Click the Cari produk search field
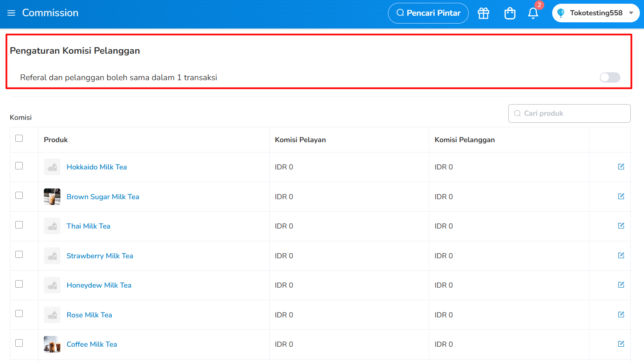The width and height of the screenshot is (644, 362). click(x=569, y=113)
